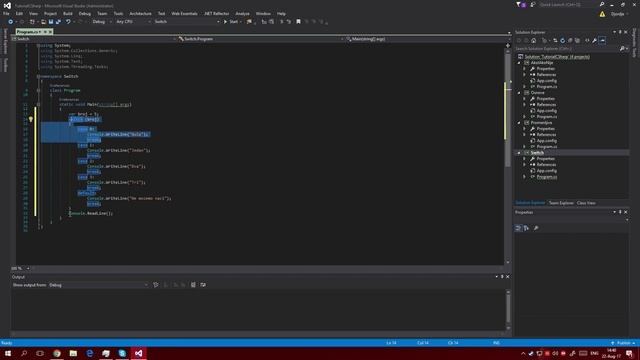Click the Alphabetical sort icon in Properties panel

coord(526,228)
